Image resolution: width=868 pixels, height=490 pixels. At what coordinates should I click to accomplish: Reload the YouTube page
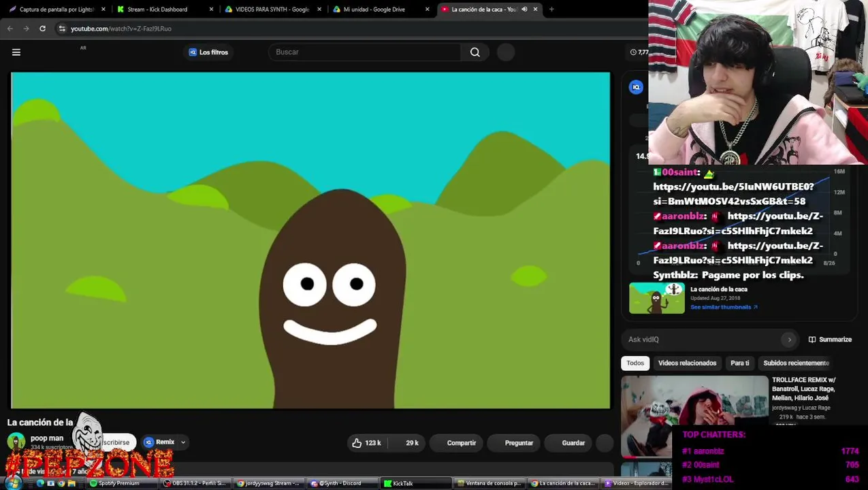[42, 29]
